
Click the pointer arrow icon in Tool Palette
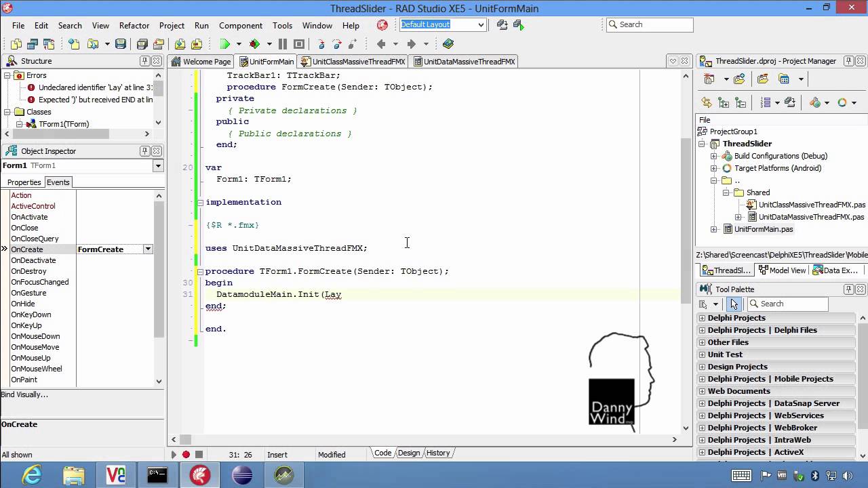point(734,304)
